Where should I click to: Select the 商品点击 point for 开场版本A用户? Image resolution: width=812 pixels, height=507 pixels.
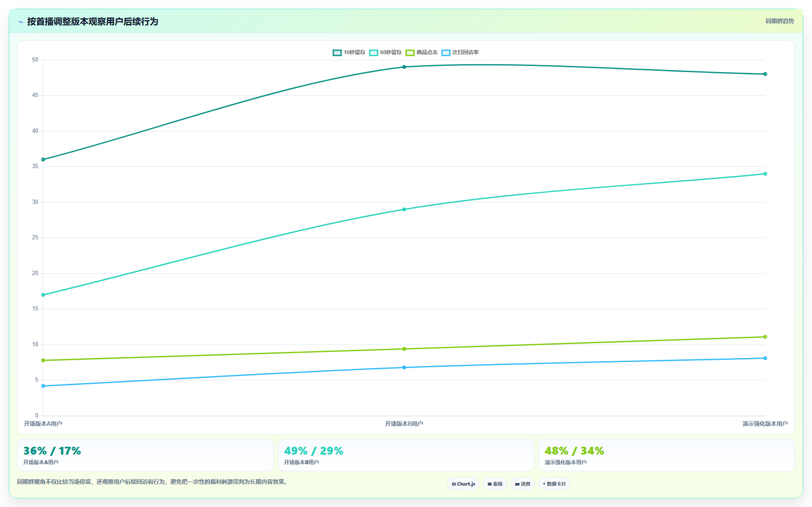(43, 360)
